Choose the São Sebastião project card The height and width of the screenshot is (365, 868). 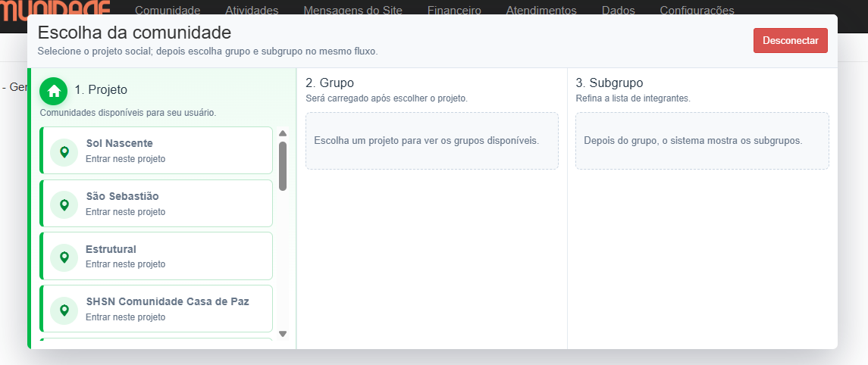[x=156, y=204]
